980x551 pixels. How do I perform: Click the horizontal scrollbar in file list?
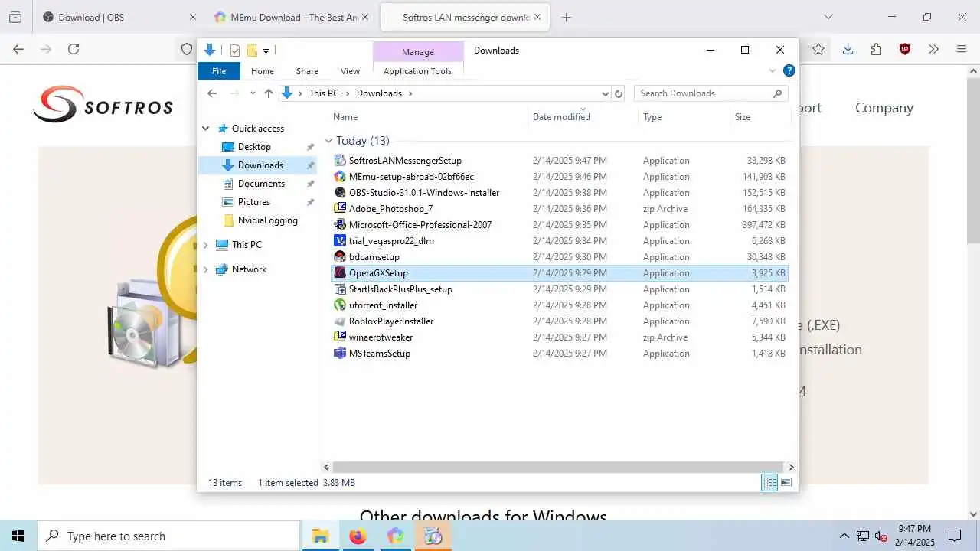[558, 467]
